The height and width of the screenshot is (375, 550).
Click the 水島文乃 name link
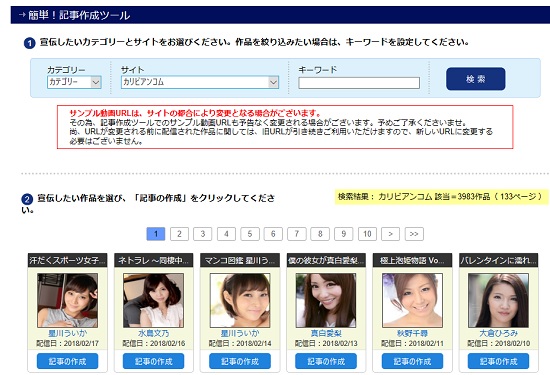pos(153,333)
